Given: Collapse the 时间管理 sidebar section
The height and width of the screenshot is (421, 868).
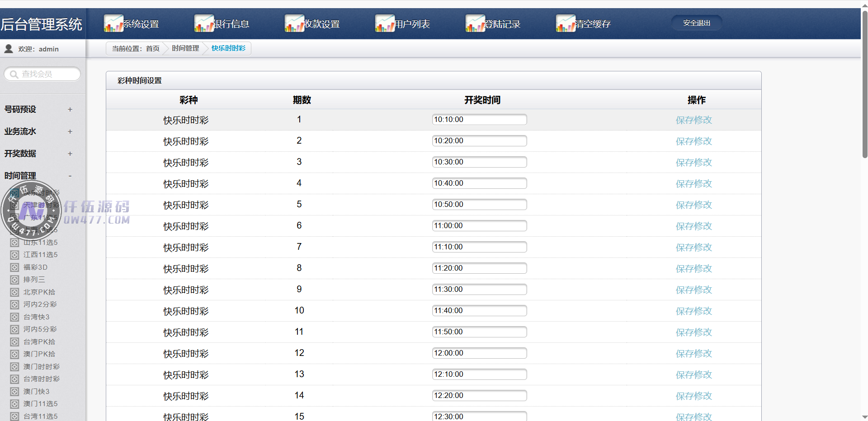Looking at the screenshot, I should click(x=70, y=176).
